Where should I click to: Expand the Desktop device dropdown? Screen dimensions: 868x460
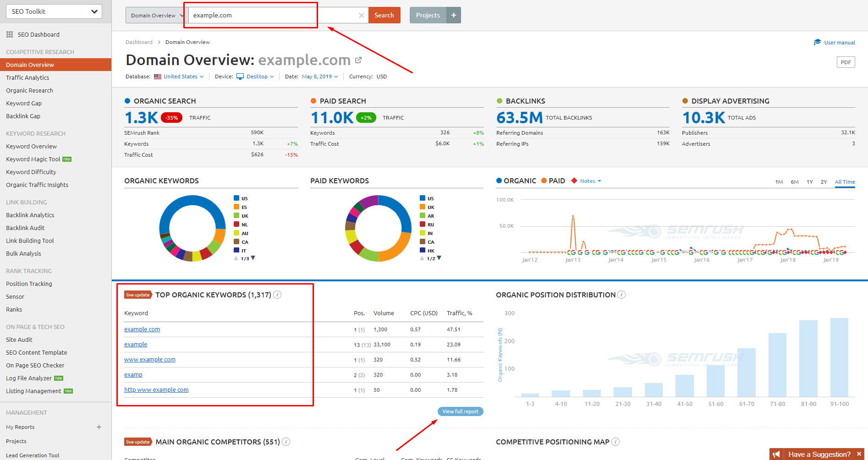260,77
